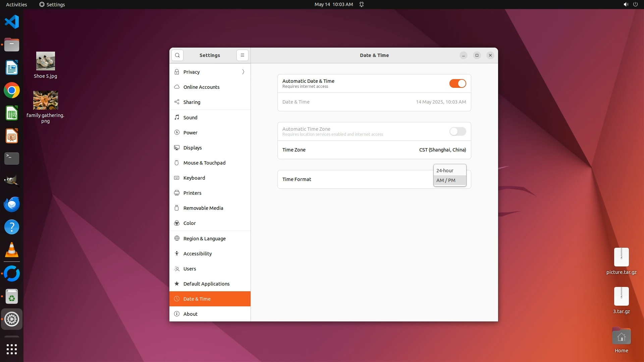644x362 pixels.
Task: Open Sound settings with the music note icon
Action: pyautogui.click(x=190, y=118)
